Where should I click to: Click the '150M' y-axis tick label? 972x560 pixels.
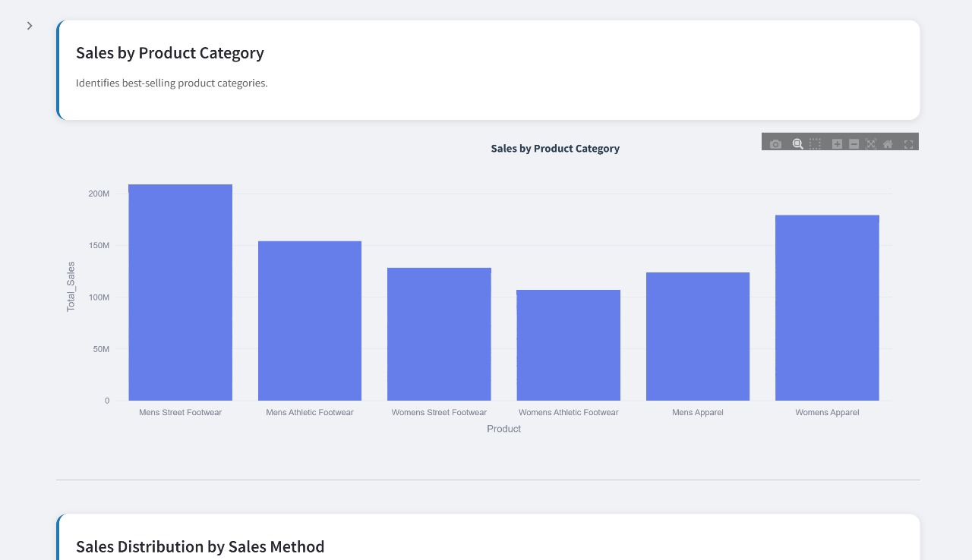pos(99,246)
